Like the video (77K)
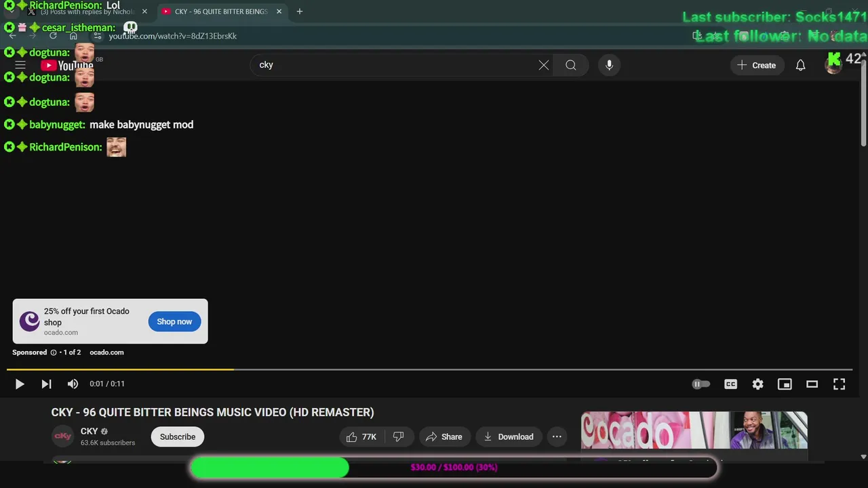868x488 pixels. tap(361, 436)
